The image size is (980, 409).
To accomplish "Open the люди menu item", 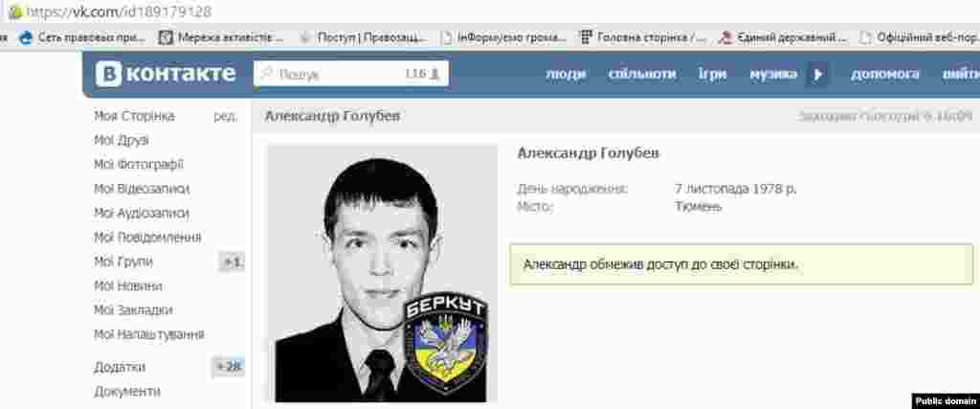I will coord(566,75).
